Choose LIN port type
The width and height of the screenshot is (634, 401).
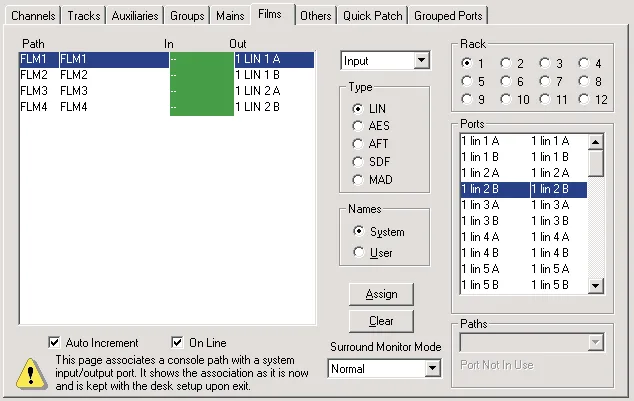(369, 109)
